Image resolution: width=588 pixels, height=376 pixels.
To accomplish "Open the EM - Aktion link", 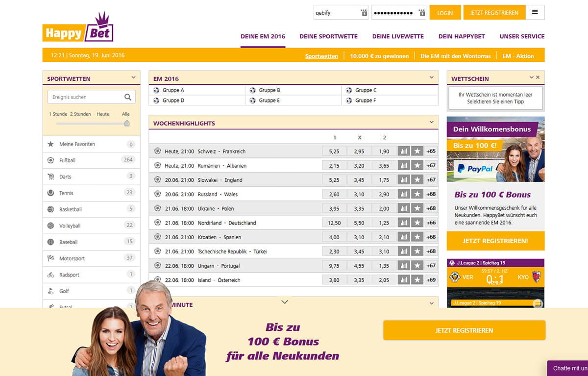I will coord(518,56).
